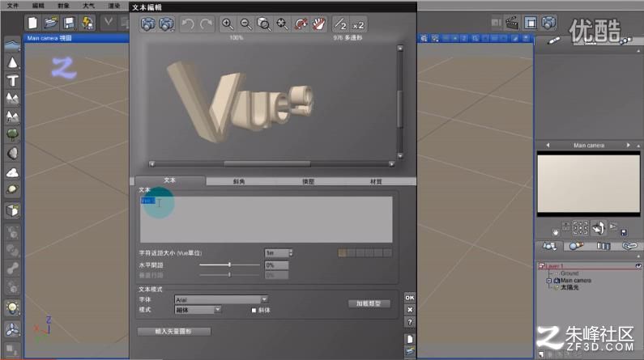This screenshot has width=644, height=360.
Task: Open the animation clapperboard icon
Action: [x=512, y=23]
